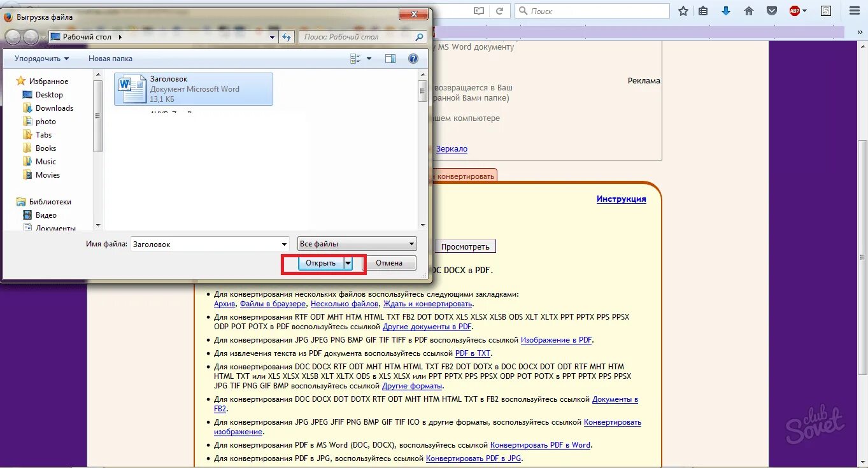This screenshot has width=868, height=468.
Task: Open the Упорядочить dropdown menu
Action: pyautogui.click(x=42, y=59)
